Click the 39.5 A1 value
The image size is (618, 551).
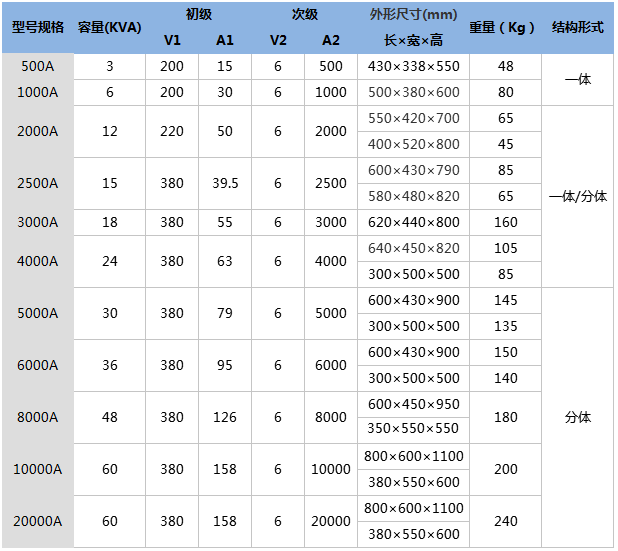pos(225,183)
